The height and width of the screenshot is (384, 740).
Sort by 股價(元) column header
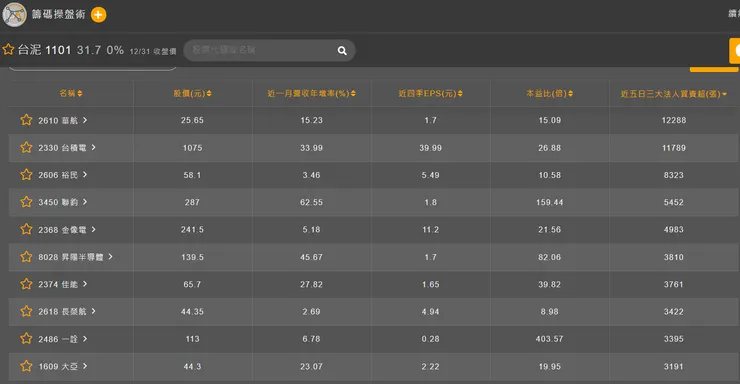pyautogui.click(x=193, y=93)
